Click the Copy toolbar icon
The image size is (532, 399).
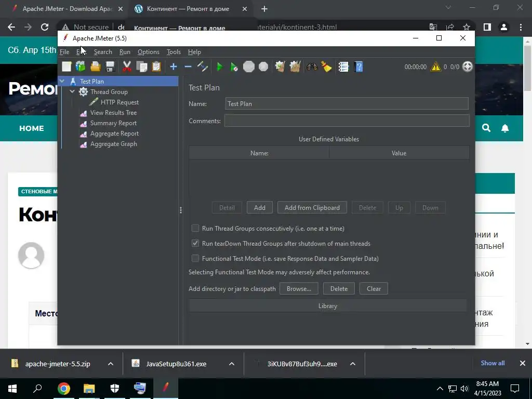pyautogui.click(x=141, y=66)
